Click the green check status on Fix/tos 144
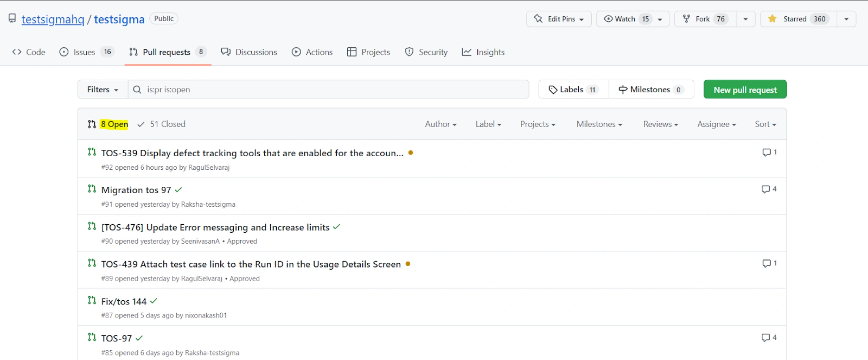Image resolution: width=868 pixels, height=360 pixels. click(154, 301)
